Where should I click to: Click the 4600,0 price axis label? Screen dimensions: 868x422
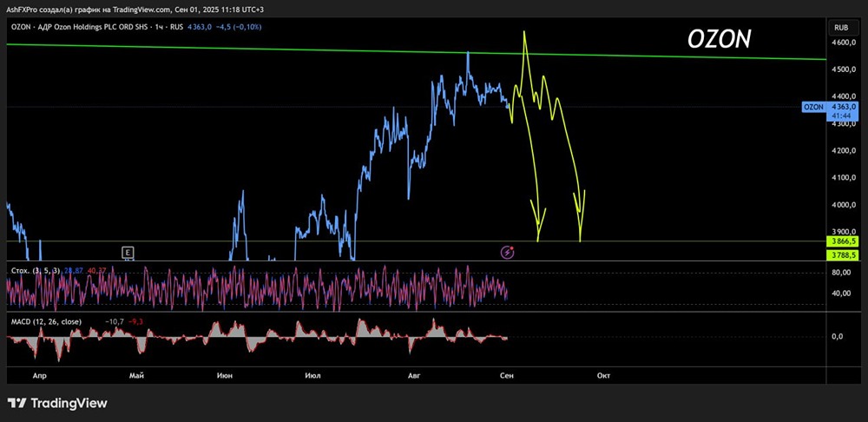coord(844,43)
